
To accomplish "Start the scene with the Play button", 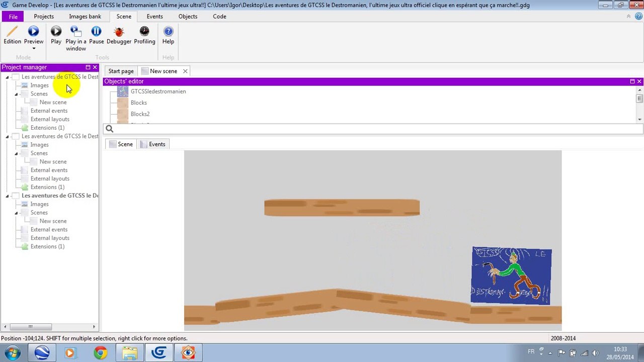I will 56,36.
